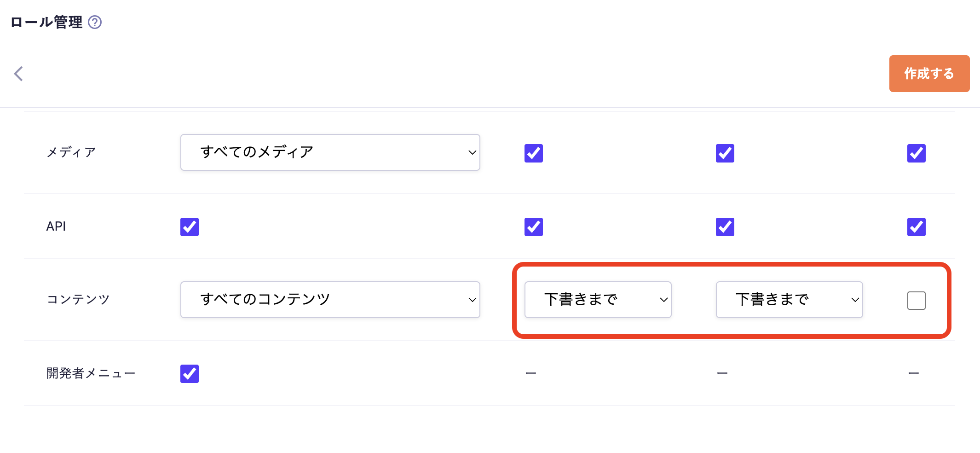Click the コンテンツ row label

tap(78, 300)
